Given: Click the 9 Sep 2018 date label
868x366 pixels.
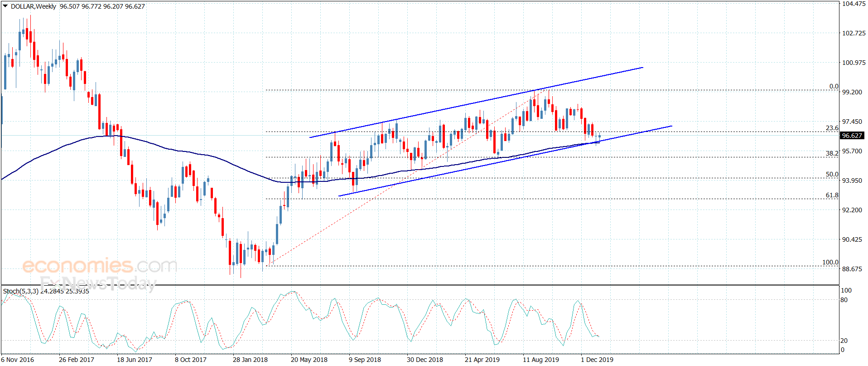Looking at the screenshot, I should point(365,360).
